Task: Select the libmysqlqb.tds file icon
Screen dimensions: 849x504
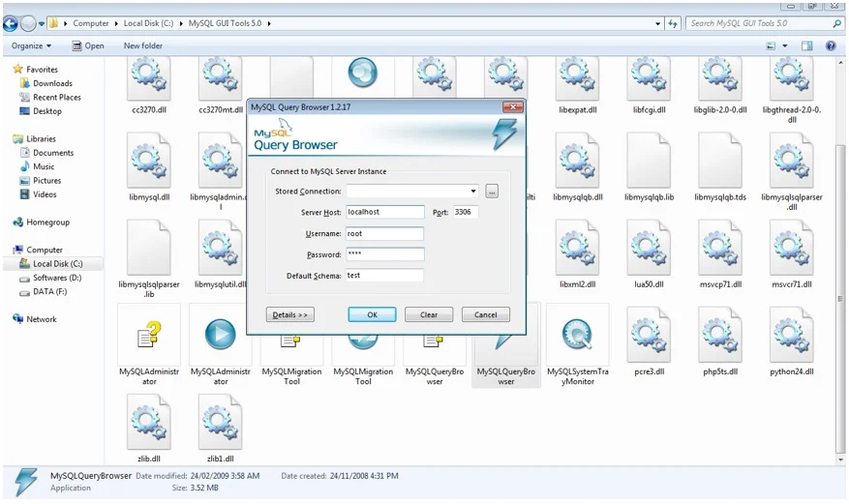Action: click(720, 161)
